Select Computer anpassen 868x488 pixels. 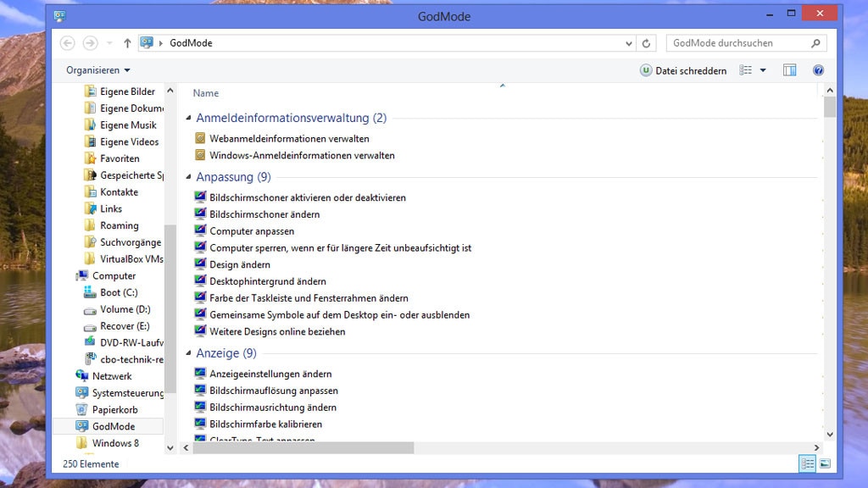click(x=244, y=231)
